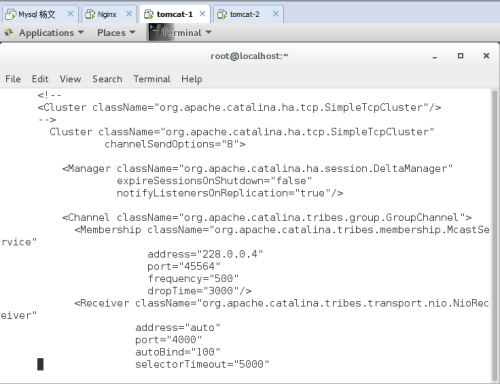Open the Help menu
Viewport: 500px width, 384px height.
click(192, 79)
